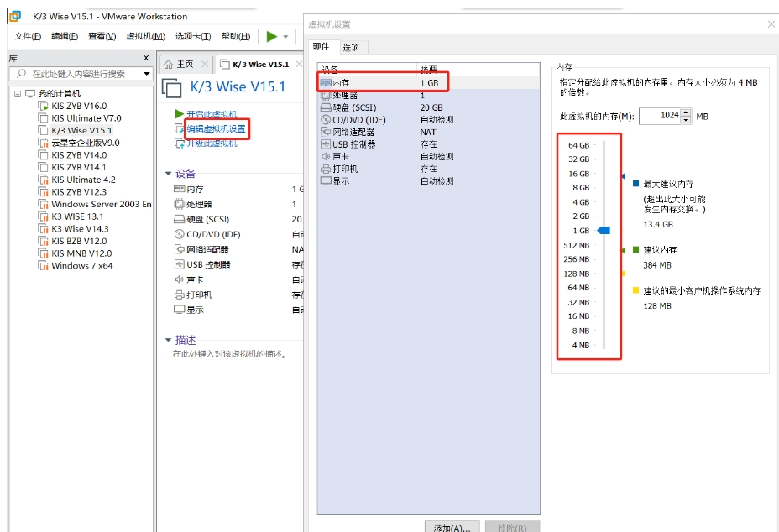Select the 显示 display device icon
This screenshot has height=532, width=779.
point(324,180)
